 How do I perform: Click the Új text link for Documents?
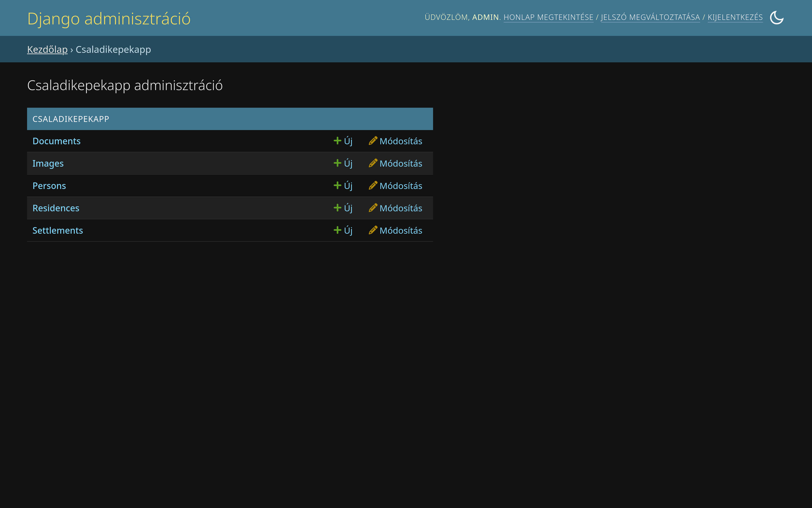tap(348, 141)
